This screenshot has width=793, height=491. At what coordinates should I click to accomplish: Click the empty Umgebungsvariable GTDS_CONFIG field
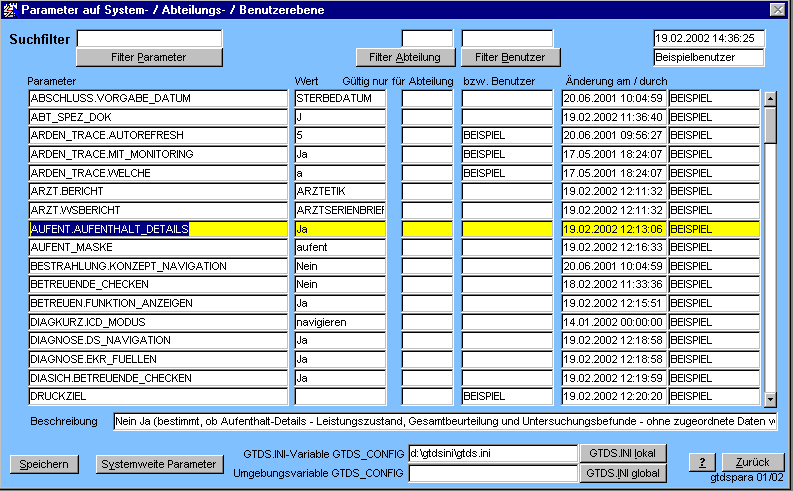pyautogui.click(x=493, y=473)
